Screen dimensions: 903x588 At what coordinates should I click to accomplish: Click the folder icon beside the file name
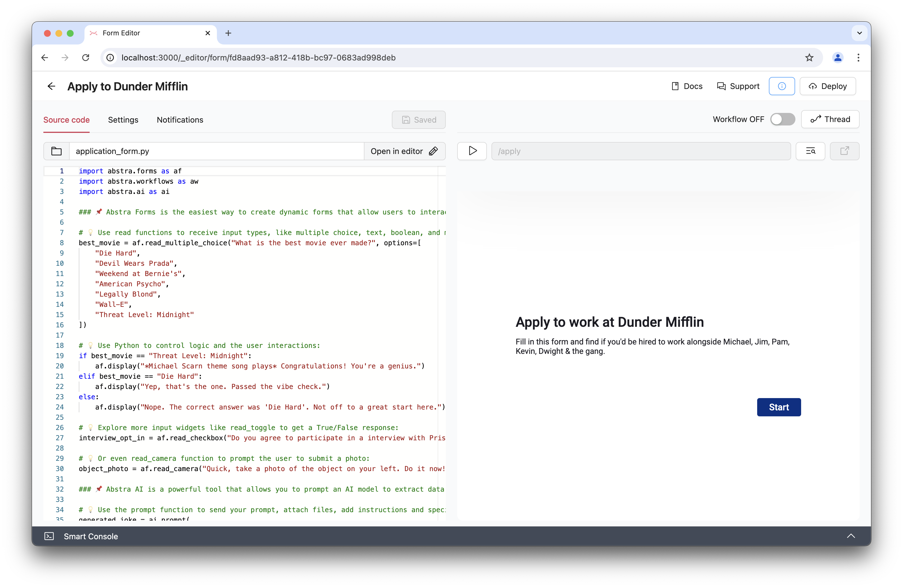57,151
